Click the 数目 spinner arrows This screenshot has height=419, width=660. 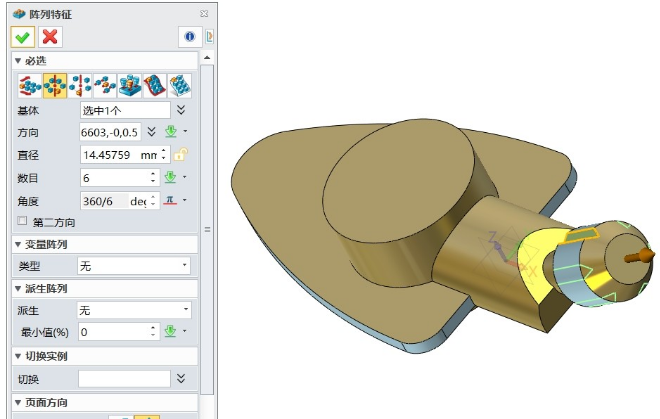(x=153, y=178)
